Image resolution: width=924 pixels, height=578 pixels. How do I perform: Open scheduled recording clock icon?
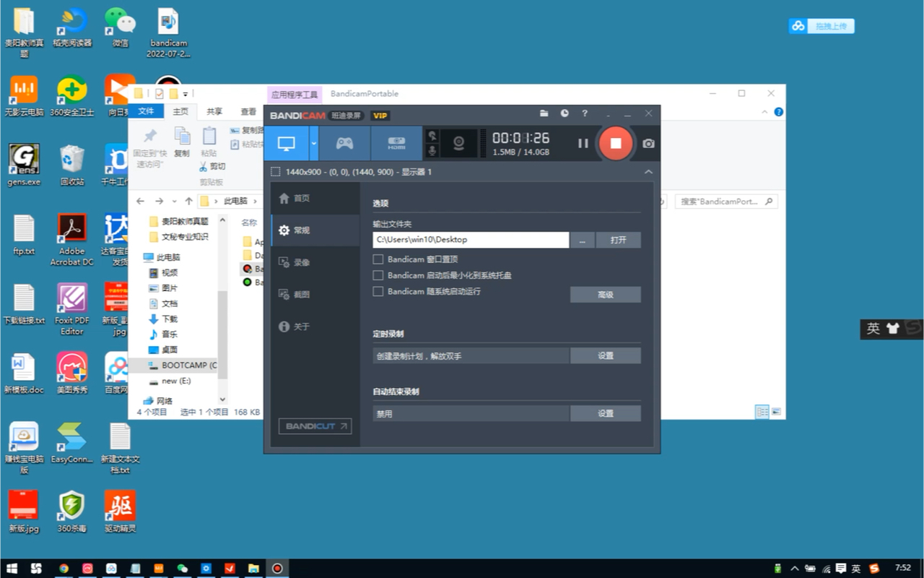coord(565,113)
